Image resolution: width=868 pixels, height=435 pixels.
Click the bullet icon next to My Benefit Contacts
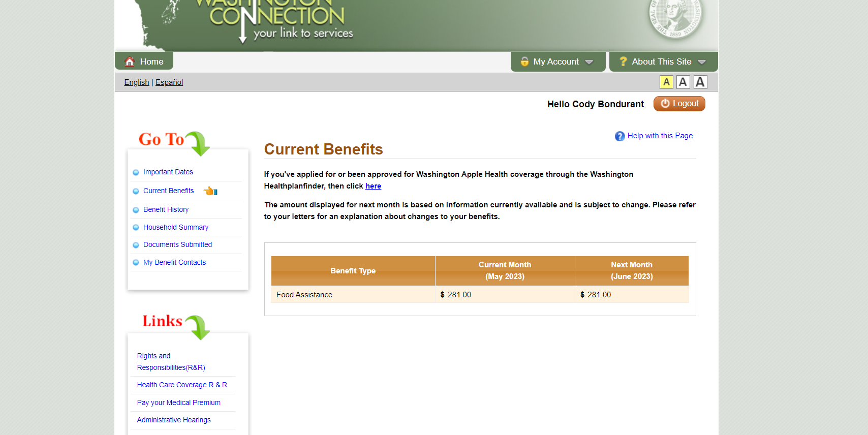click(x=136, y=263)
